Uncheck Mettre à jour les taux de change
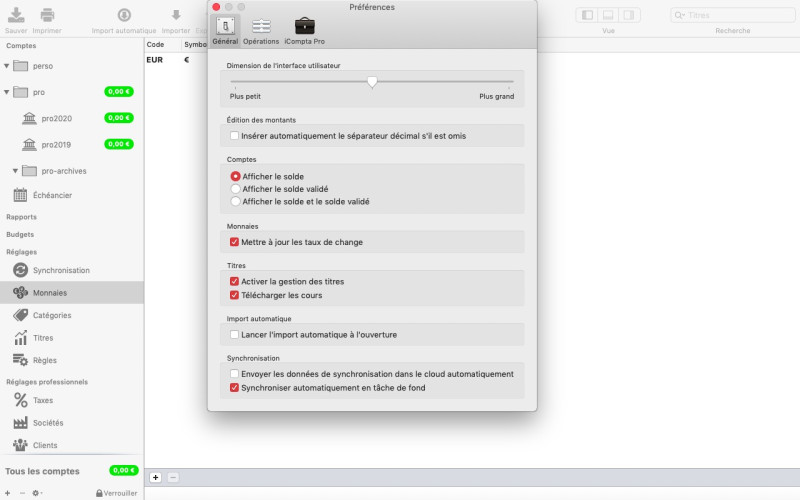 coord(235,242)
